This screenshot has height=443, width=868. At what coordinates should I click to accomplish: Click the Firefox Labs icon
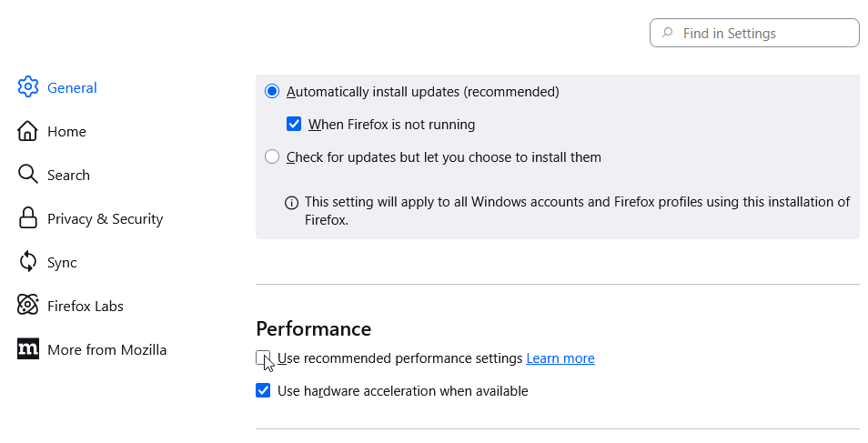point(28,306)
